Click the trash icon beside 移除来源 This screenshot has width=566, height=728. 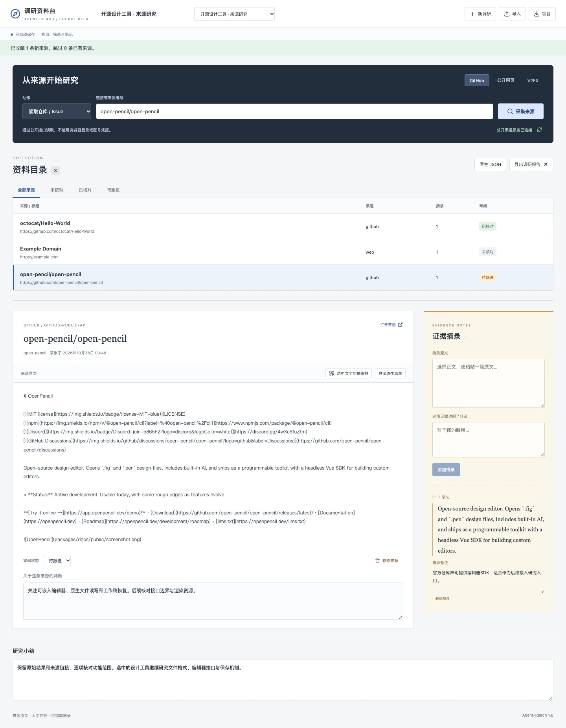(377, 561)
